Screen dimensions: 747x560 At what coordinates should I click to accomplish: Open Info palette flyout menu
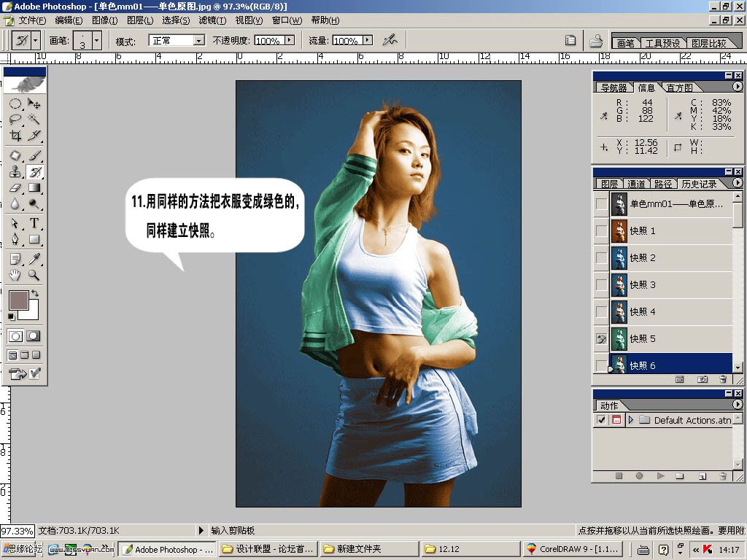[737, 86]
